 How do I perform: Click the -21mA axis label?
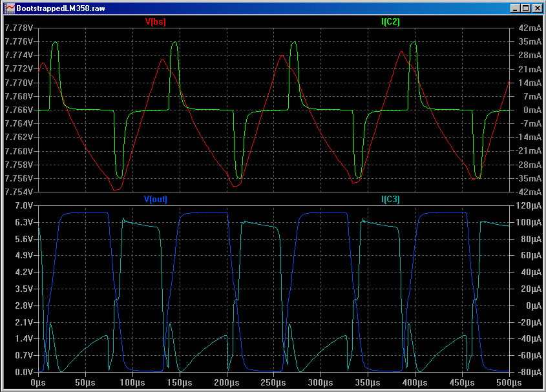click(529, 150)
